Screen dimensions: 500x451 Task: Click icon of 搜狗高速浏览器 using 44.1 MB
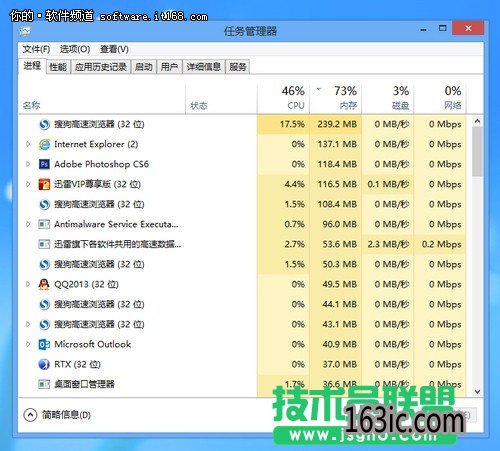pyautogui.click(x=44, y=304)
